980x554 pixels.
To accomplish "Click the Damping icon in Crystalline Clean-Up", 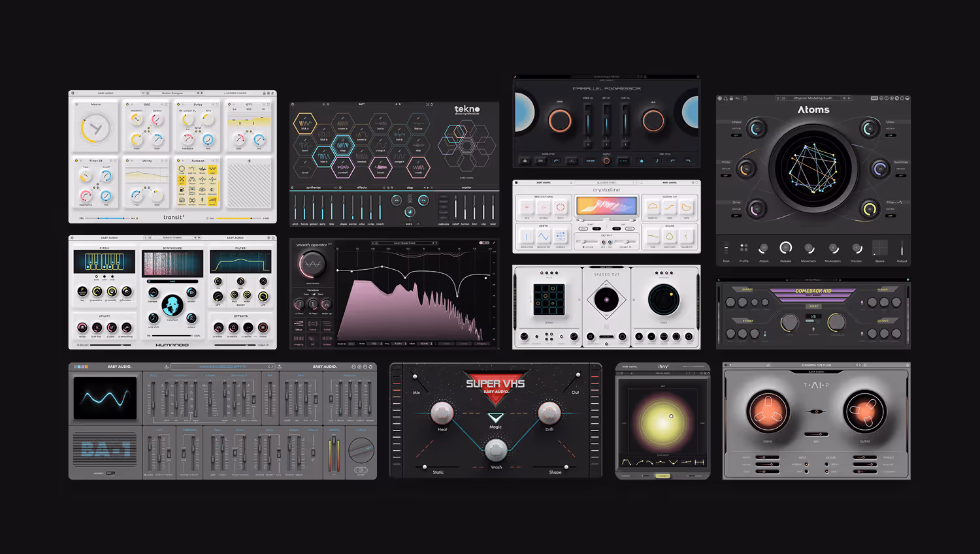I will [x=653, y=206].
